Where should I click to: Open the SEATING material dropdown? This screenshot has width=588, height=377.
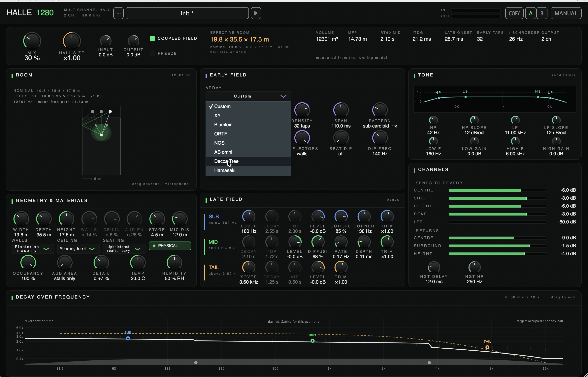[124, 249]
